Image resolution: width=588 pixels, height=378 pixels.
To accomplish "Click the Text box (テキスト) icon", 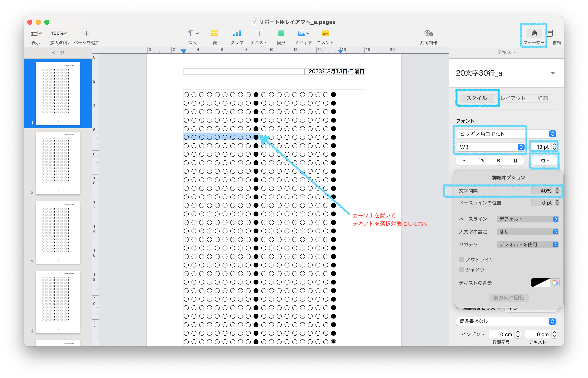I will click(x=259, y=33).
